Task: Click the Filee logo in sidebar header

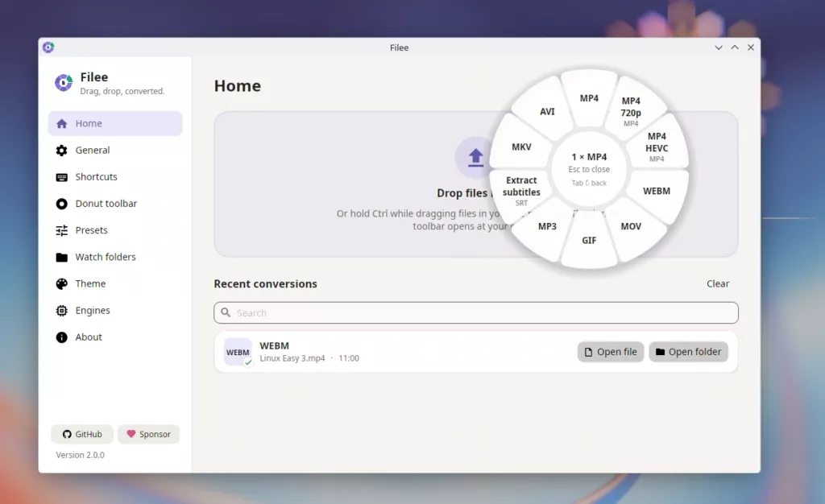Action: pos(64,82)
